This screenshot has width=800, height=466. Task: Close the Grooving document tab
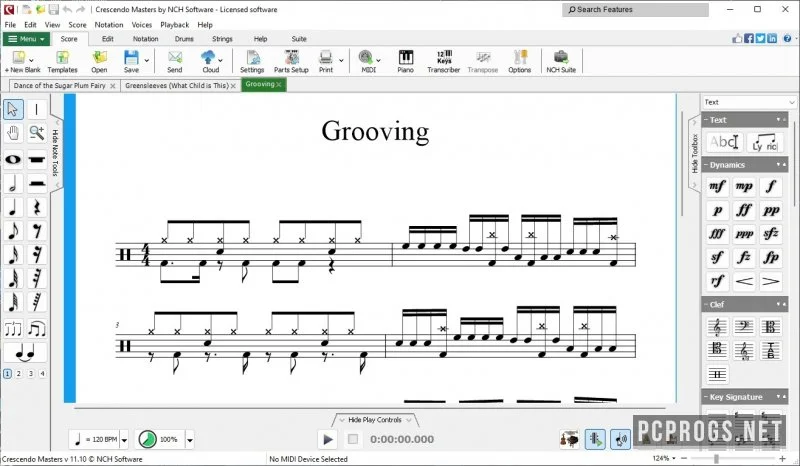coord(279,85)
